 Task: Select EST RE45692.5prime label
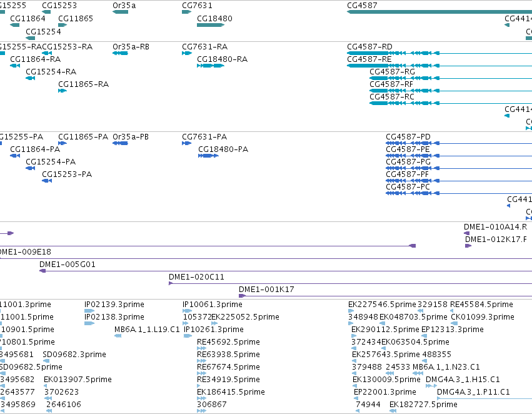pos(228,342)
